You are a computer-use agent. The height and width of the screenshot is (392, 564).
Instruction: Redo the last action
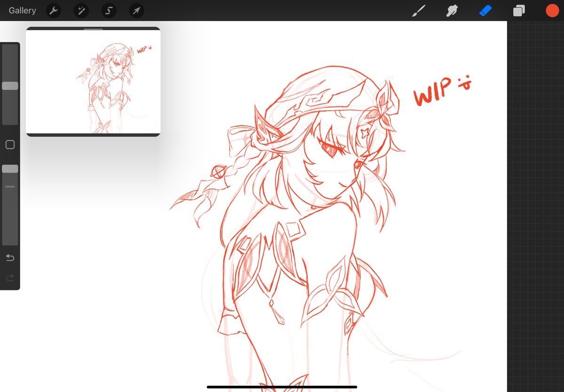coord(10,278)
